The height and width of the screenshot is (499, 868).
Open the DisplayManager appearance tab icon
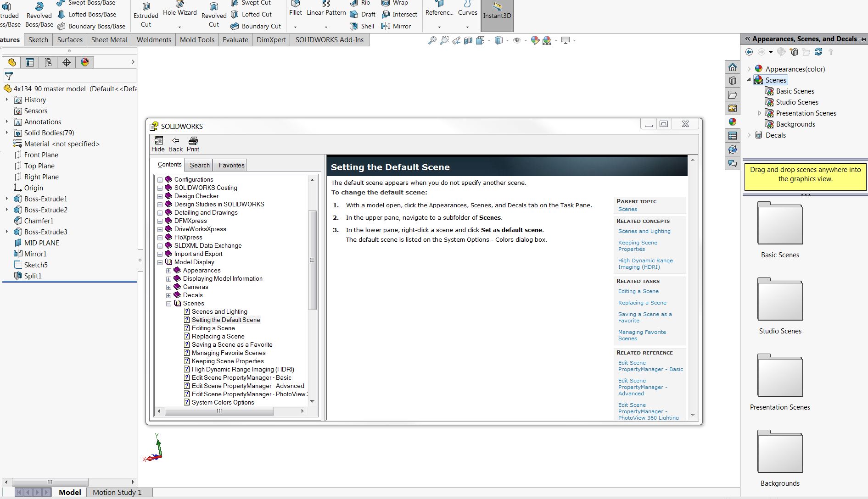(85, 62)
